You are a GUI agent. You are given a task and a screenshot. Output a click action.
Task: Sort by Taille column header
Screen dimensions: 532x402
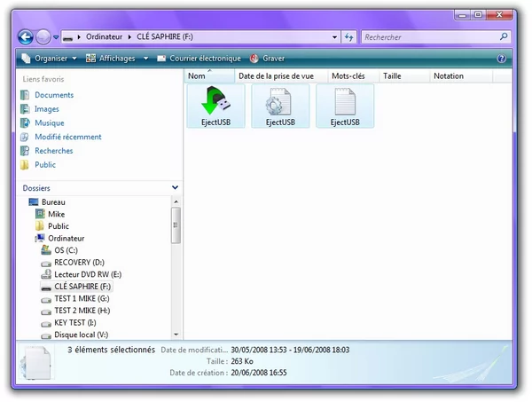tap(404, 76)
